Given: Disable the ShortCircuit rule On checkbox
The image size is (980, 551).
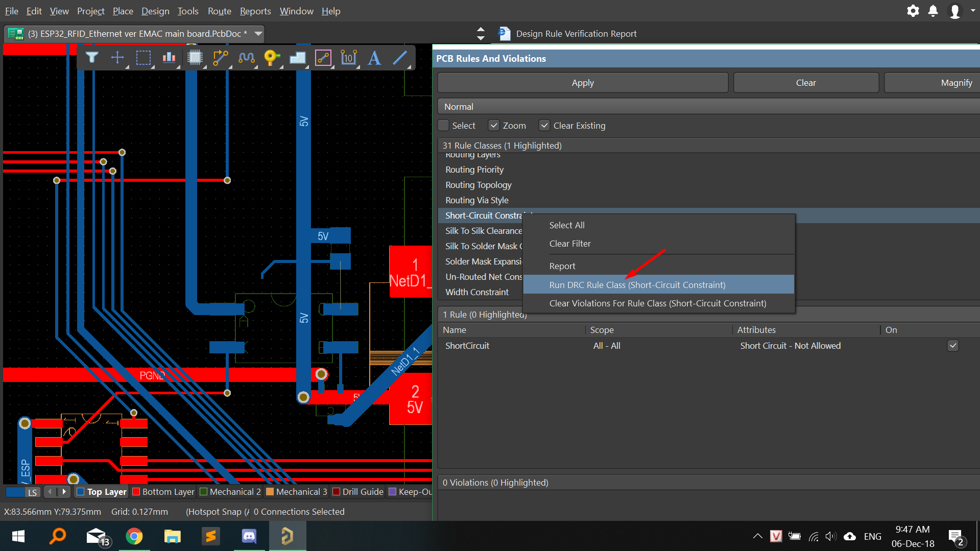Looking at the screenshot, I should point(953,346).
